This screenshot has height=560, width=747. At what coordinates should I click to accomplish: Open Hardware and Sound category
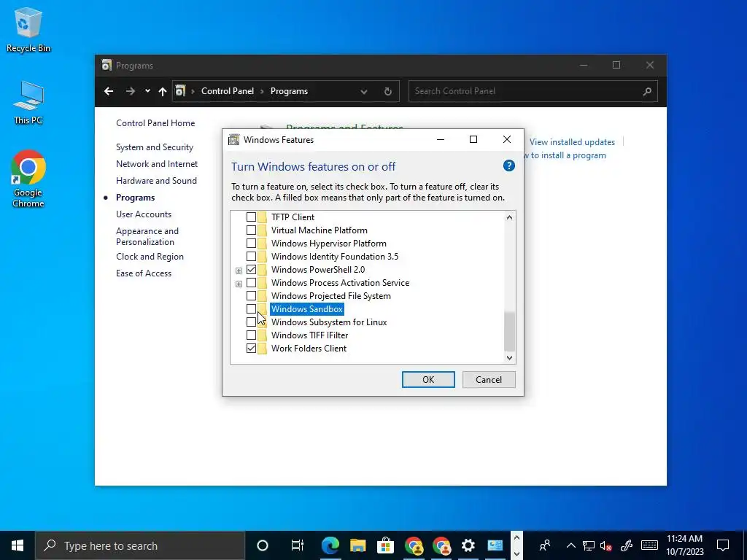(156, 181)
